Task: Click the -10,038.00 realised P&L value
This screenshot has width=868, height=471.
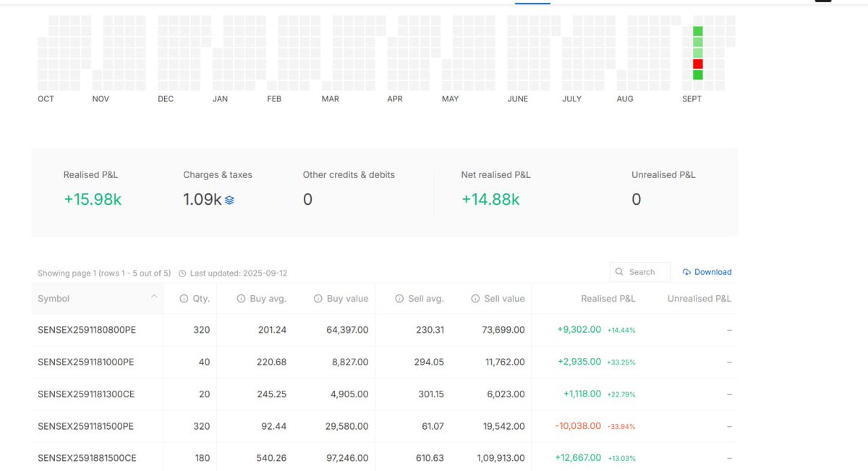Action: pyautogui.click(x=578, y=426)
